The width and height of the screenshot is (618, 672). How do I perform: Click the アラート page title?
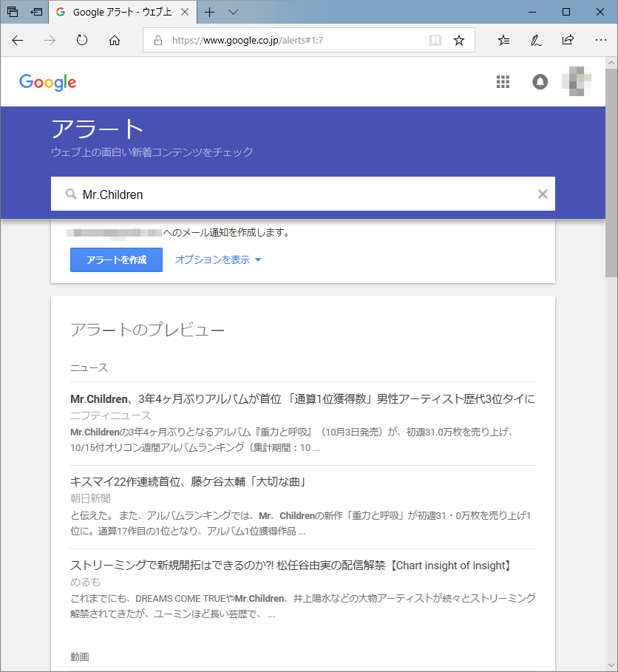pyautogui.click(x=97, y=129)
